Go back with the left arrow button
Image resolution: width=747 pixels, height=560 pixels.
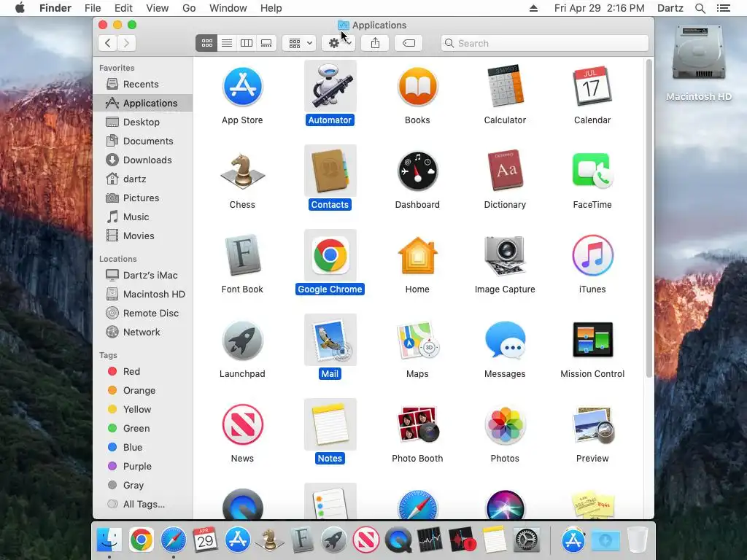[108, 43]
